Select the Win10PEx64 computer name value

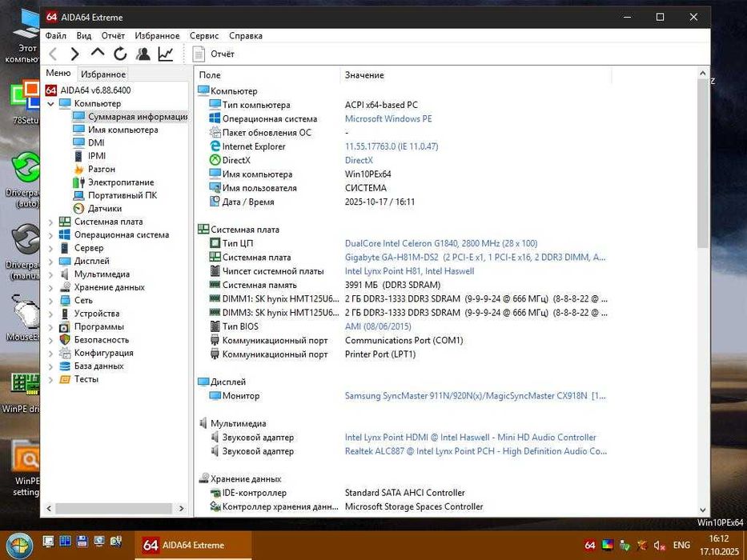click(x=367, y=174)
